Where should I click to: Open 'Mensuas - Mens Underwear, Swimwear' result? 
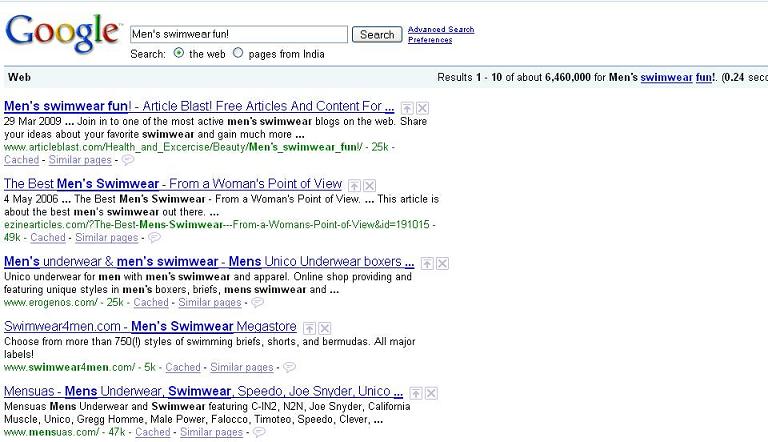point(203,391)
